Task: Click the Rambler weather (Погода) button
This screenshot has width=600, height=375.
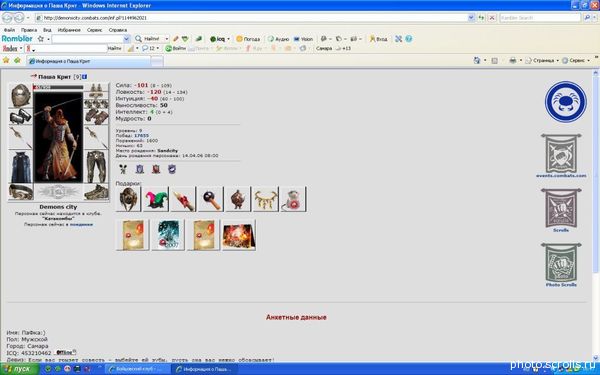Action: click(248, 39)
